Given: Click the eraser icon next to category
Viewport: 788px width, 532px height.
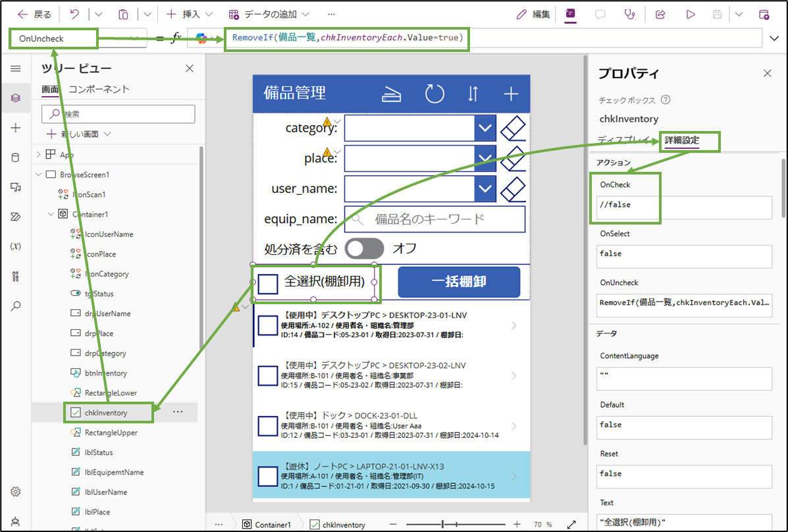Looking at the screenshot, I should tap(513, 128).
